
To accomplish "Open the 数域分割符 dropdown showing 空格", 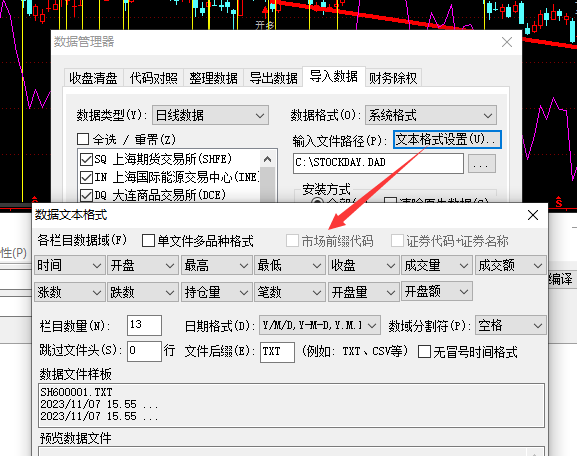I will point(510,325).
